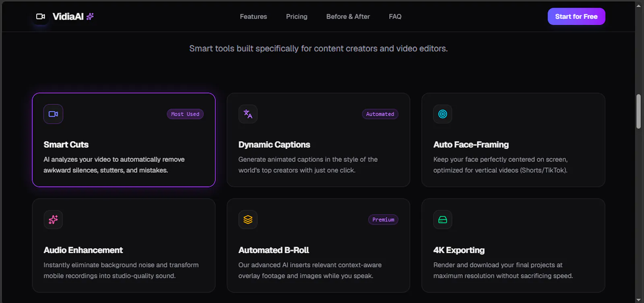Click the VidiaAI camera logo icon
644x303 pixels.
tap(41, 16)
